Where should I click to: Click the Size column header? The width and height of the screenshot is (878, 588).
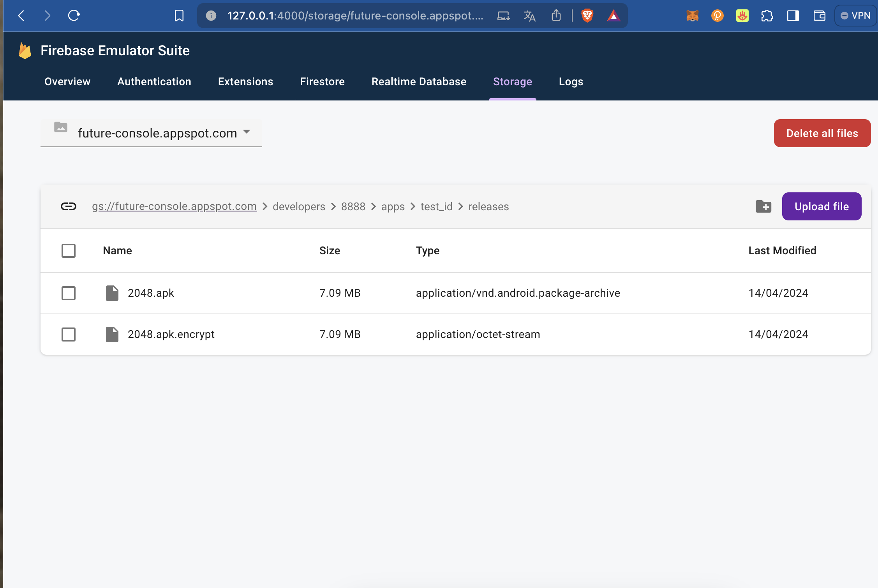[330, 251]
